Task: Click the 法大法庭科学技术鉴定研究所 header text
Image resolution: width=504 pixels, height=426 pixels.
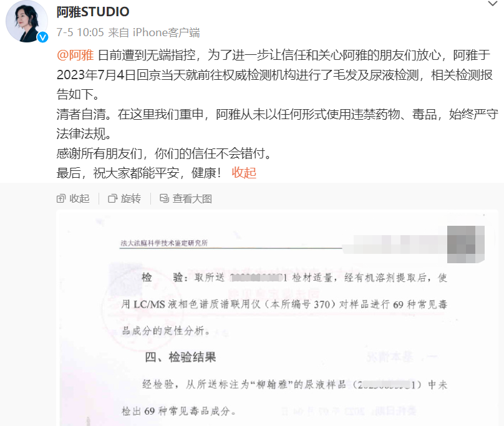Action: (x=164, y=243)
